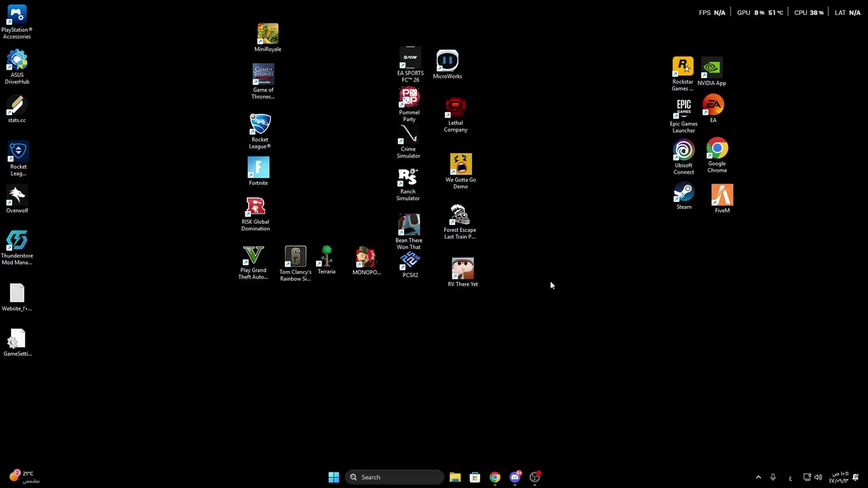The height and width of the screenshot is (488, 868).
Task: Select the FiveM desktop icon
Action: [722, 200]
